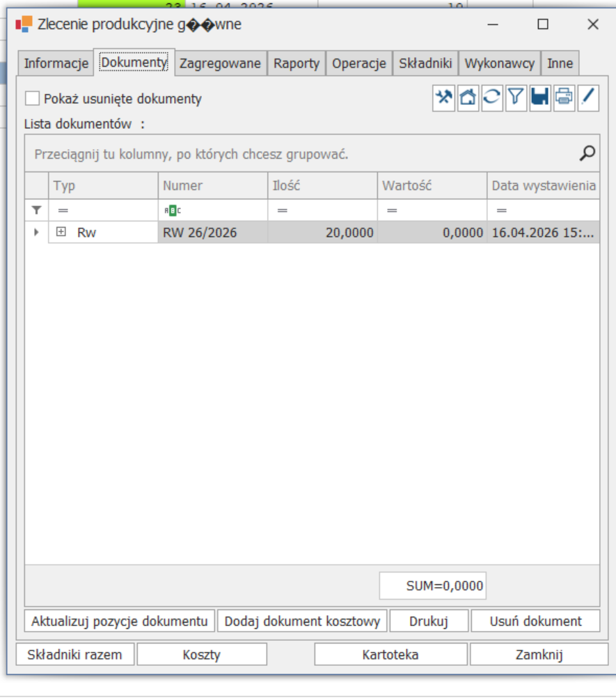Image resolution: width=616 pixels, height=700 pixels.
Task: Refresh the document list with the arrows icon
Action: 491,98
